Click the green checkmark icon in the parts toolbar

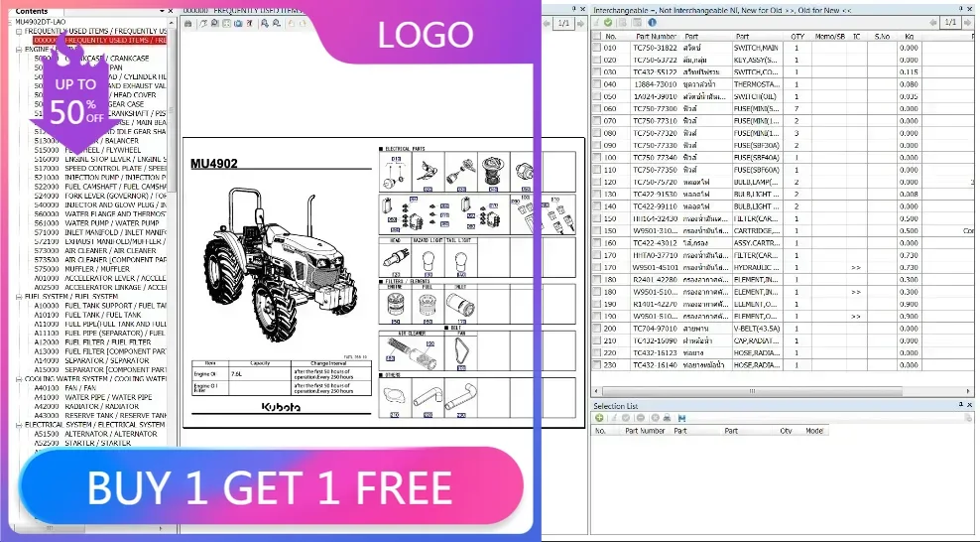[x=608, y=23]
